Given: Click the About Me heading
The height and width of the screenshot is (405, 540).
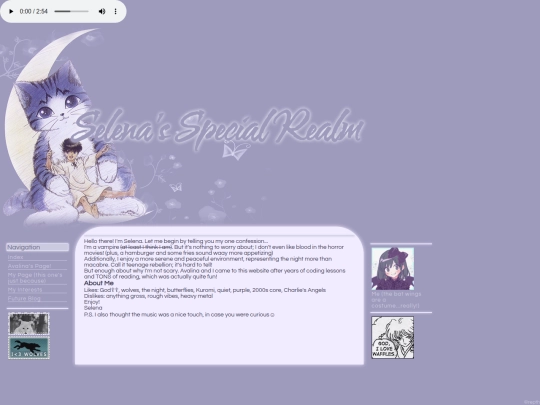Looking at the screenshot, I should 99,283.
